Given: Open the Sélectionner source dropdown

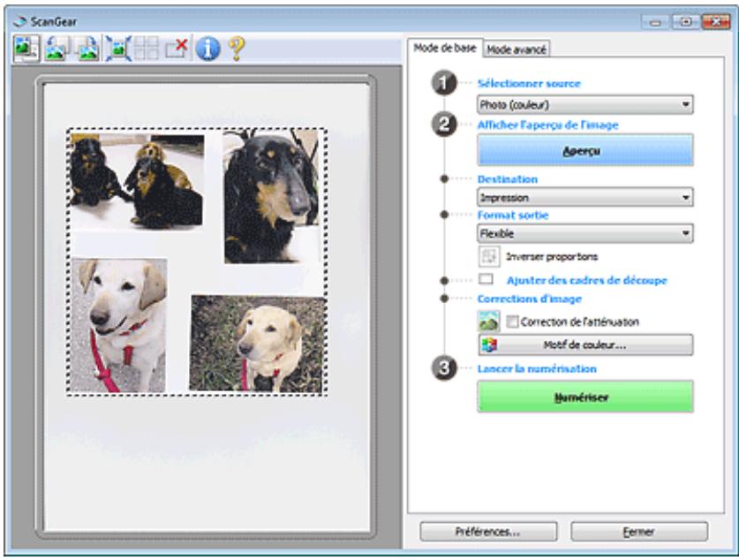Looking at the screenshot, I should click(x=584, y=104).
